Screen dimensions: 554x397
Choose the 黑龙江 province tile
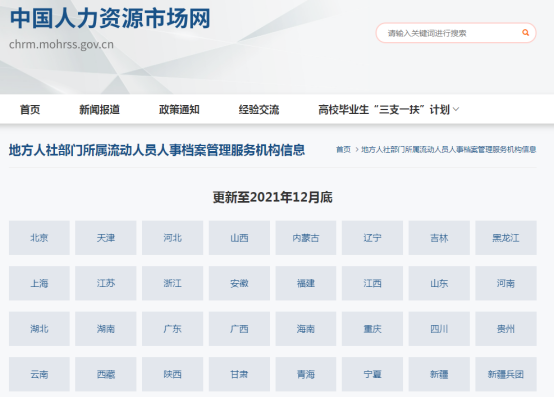[506, 238]
